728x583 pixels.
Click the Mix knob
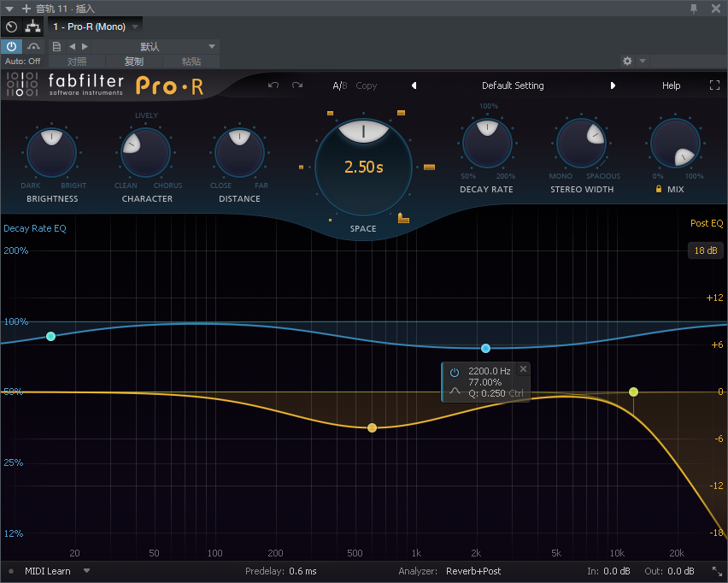(676, 143)
